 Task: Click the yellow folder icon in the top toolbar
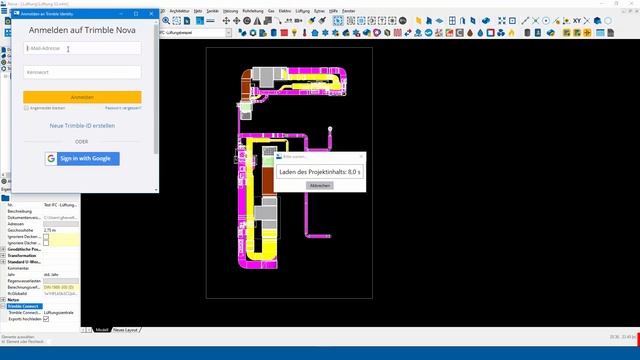(x=418, y=20)
